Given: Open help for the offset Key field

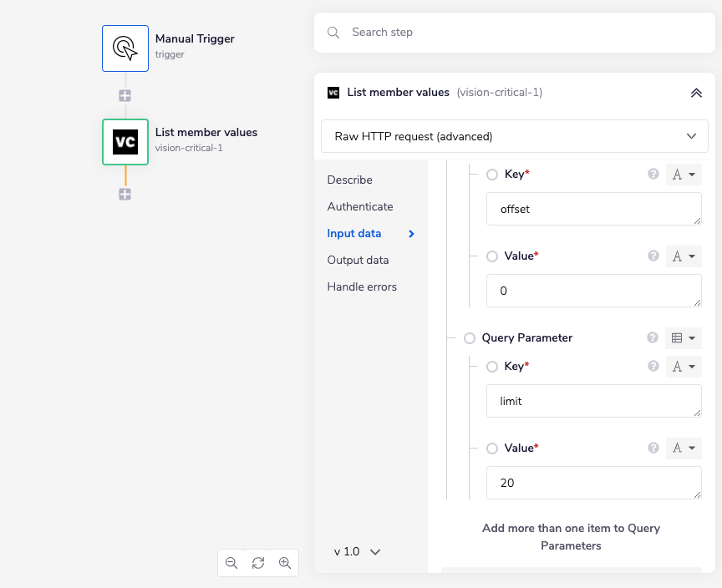Looking at the screenshot, I should click(x=653, y=175).
